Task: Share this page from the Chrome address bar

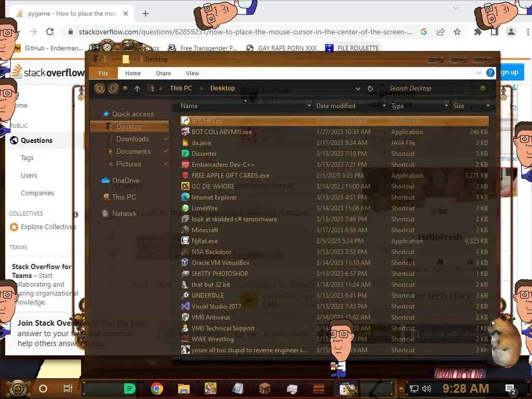Action: [x=441, y=32]
